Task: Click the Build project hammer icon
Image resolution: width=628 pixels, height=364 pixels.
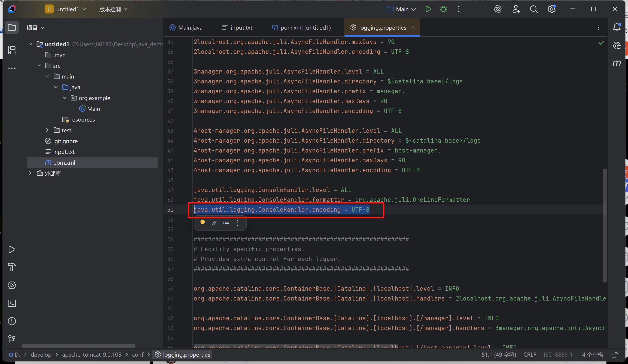Action: [x=12, y=267]
